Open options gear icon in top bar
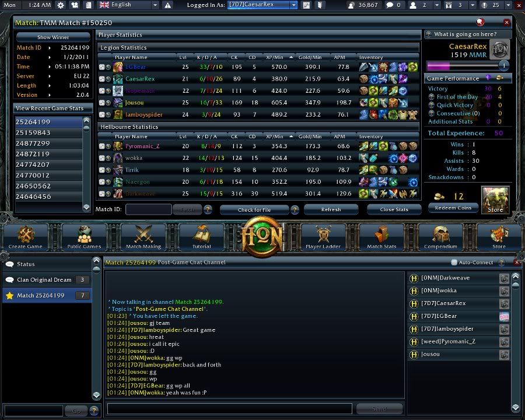 [61, 5]
